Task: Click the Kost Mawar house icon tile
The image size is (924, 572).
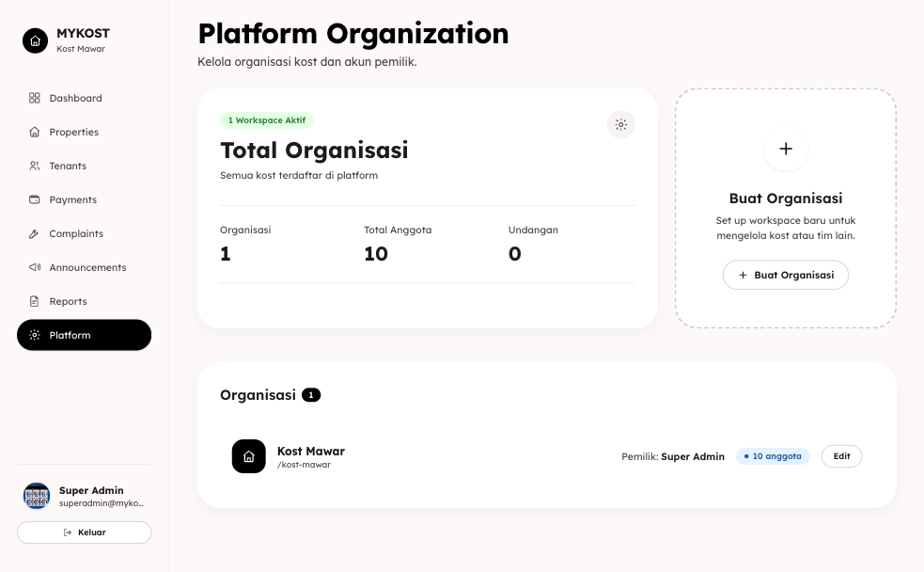Action: (249, 456)
